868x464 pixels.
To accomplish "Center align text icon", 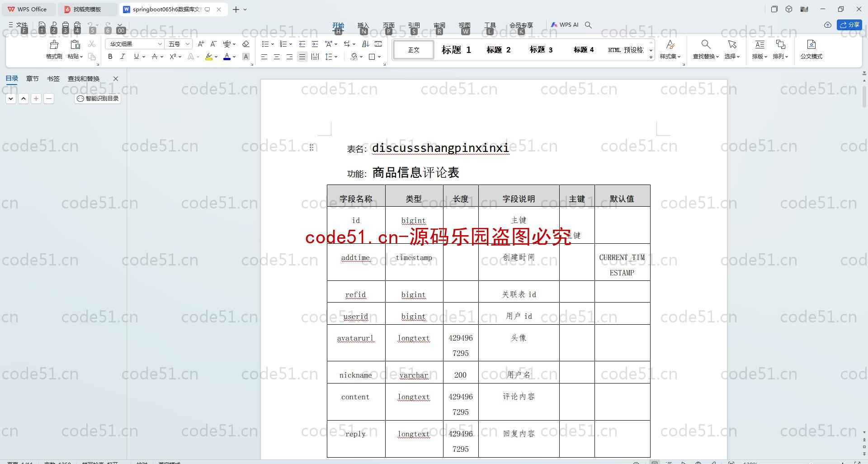I will pyautogui.click(x=277, y=57).
